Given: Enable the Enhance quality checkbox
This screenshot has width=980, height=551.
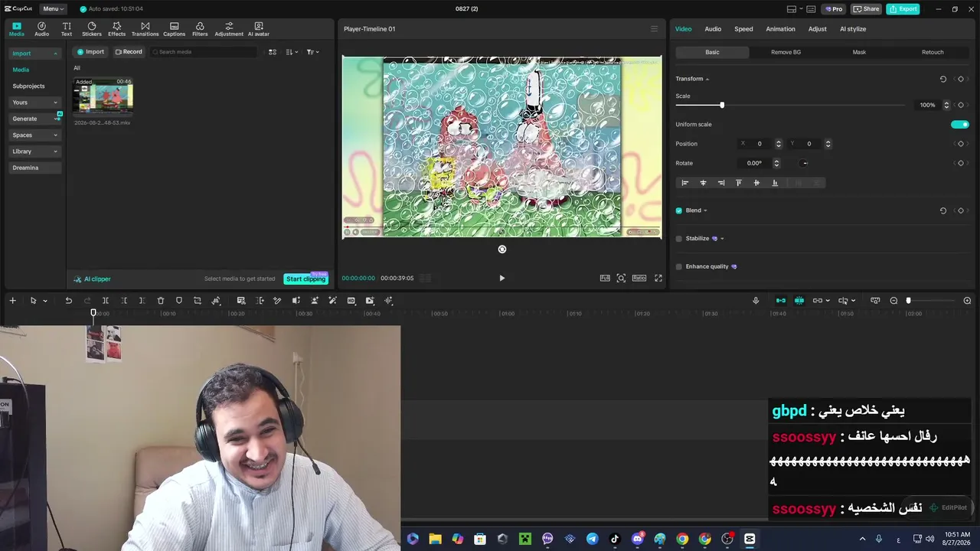Looking at the screenshot, I should (678, 266).
